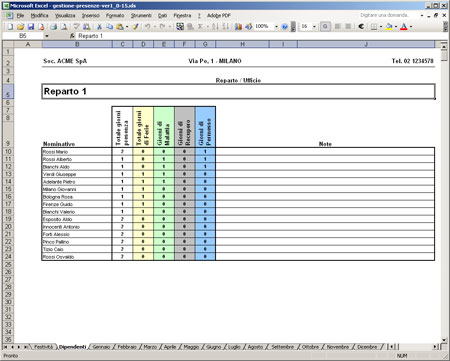This screenshot has height=361, width=450.
Task: Open the fill color yellow swatch button
Action: click(x=389, y=27)
